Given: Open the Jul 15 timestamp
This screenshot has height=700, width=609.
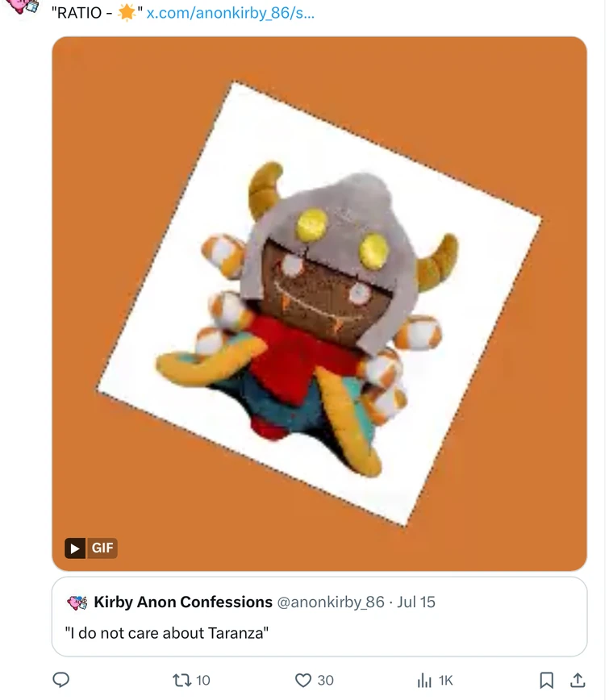Looking at the screenshot, I should [x=416, y=602].
